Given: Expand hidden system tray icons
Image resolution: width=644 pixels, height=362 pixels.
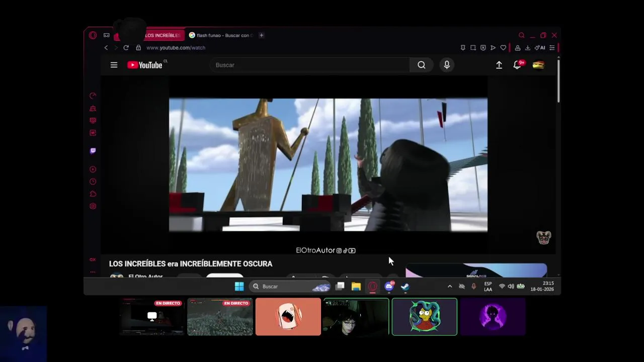Looking at the screenshot, I should pos(450,286).
